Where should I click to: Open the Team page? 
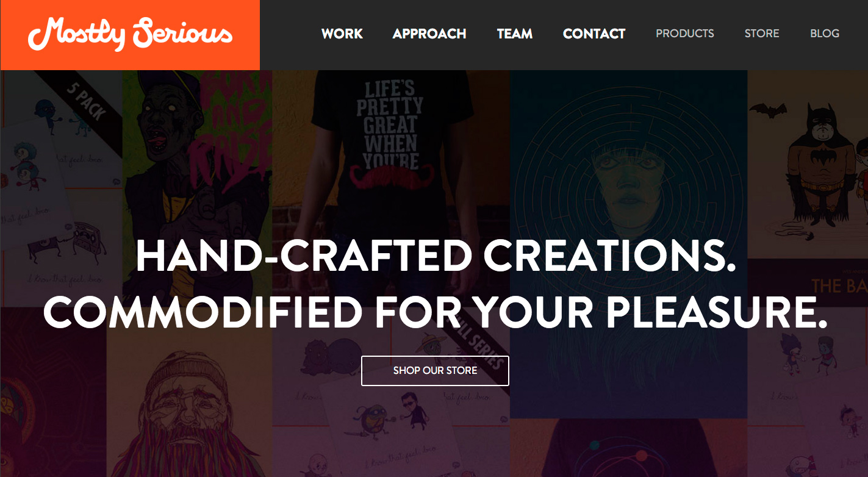[515, 34]
